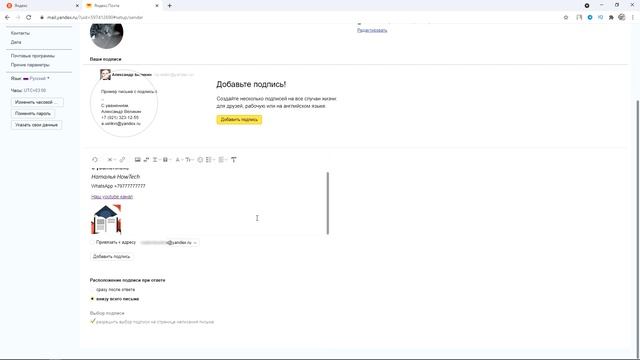Click the Поменять пароль button
This screenshot has height=360, width=640.
click(x=33, y=113)
